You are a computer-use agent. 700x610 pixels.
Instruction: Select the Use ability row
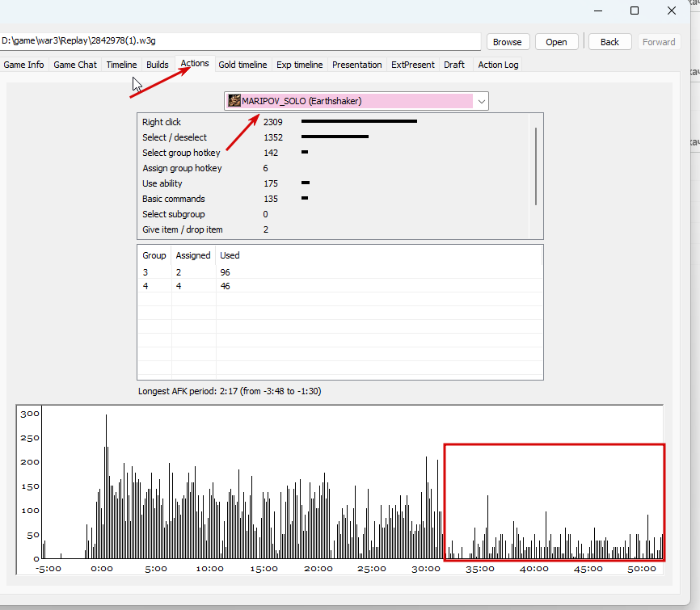(333, 183)
